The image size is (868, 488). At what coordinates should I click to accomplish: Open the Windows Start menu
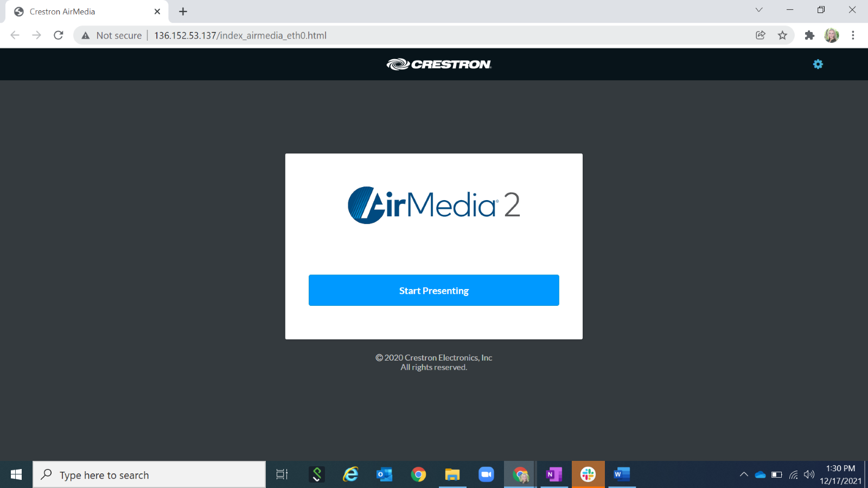point(16,474)
